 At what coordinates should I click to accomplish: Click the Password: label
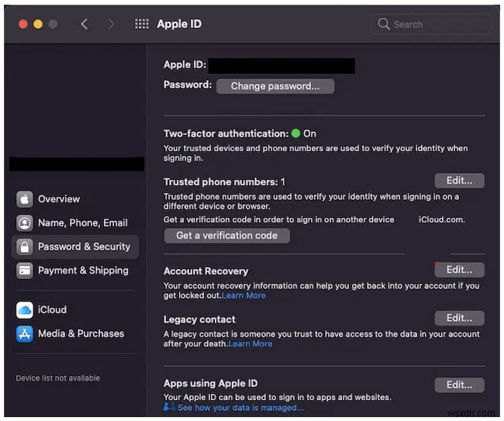coord(188,85)
